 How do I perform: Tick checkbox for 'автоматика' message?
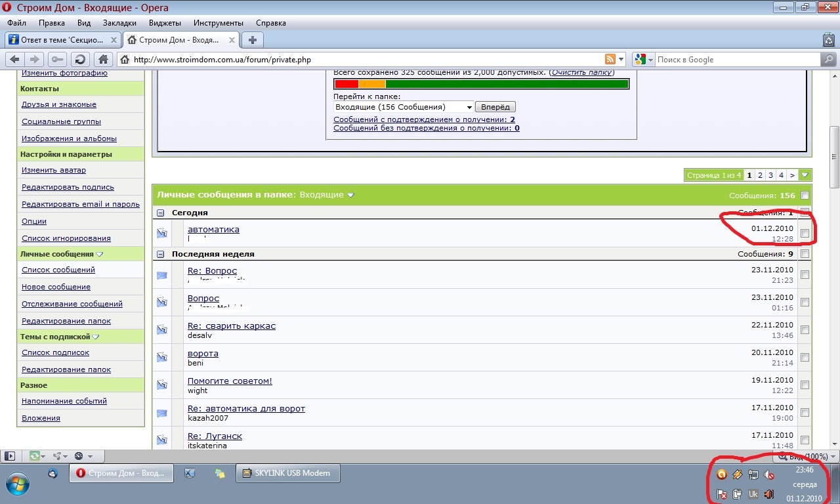coord(805,234)
